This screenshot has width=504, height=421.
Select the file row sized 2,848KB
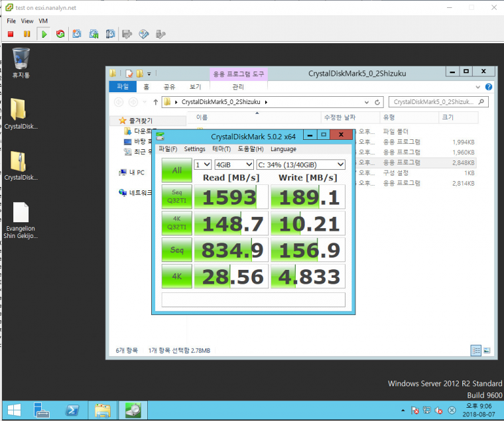[x=416, y=162]
